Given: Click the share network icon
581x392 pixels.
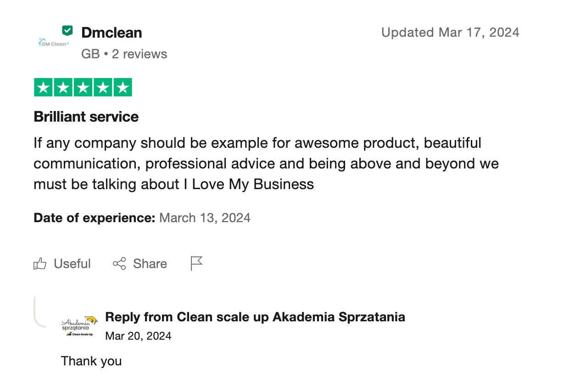Looking at the screenshot, I should 119,263.
